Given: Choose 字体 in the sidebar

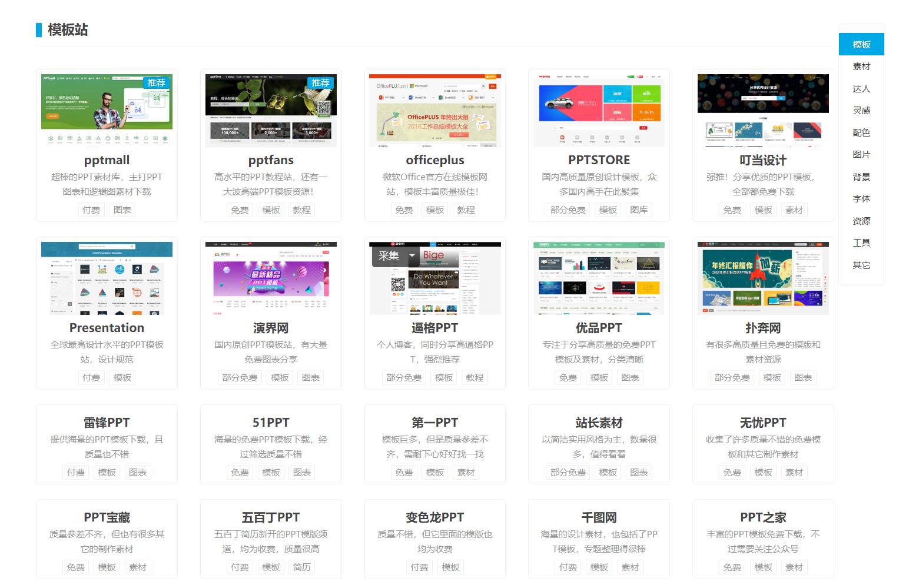Looking at the screenshot, I should coord(861,199).
